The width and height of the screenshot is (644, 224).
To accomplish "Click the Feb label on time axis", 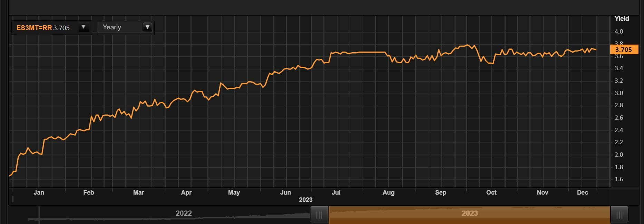I will [89, 193].
